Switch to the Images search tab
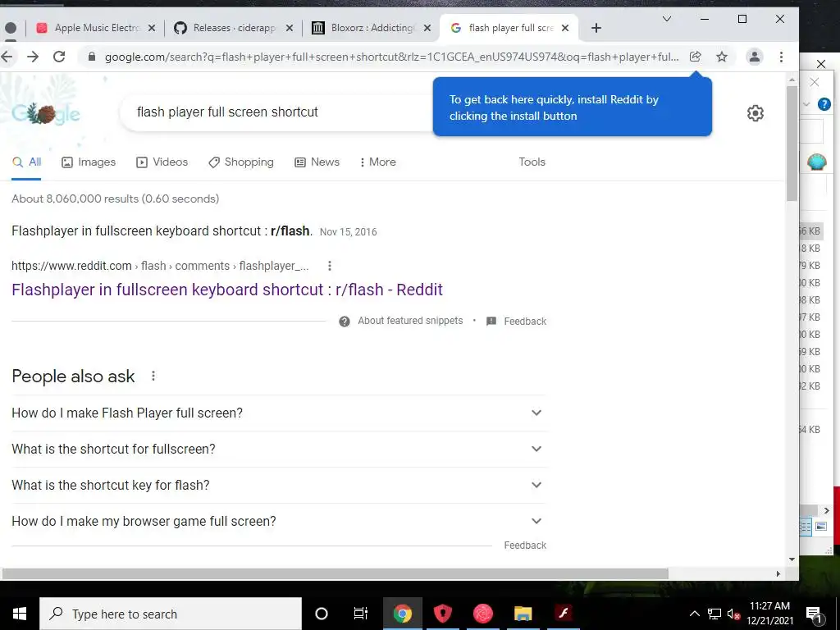840x630 pixels. coord(89,162)
